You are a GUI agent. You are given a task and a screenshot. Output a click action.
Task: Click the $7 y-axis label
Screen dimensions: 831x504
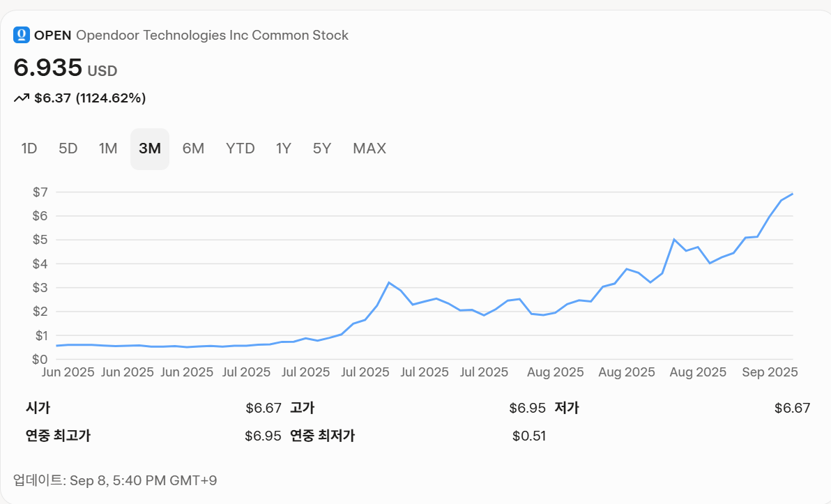pyautogui.click(x=40, y=192)
